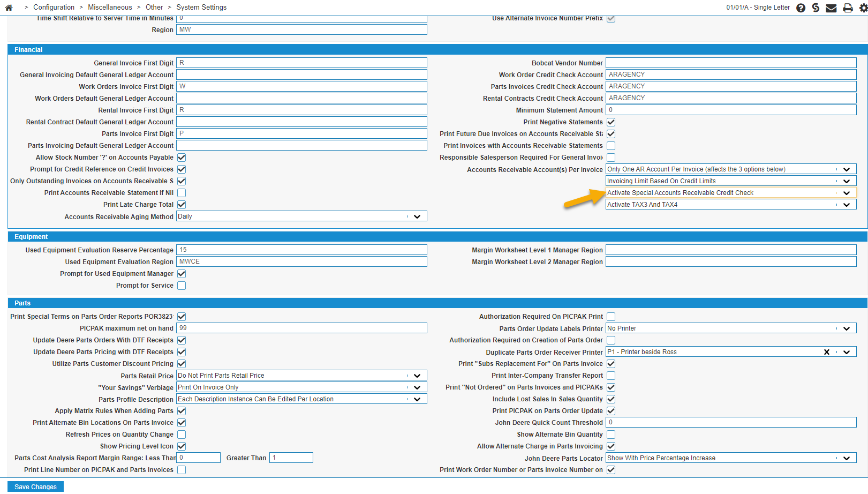Toggle Print Line Number on PICPAK and Parts Invoices

point(182,470)
